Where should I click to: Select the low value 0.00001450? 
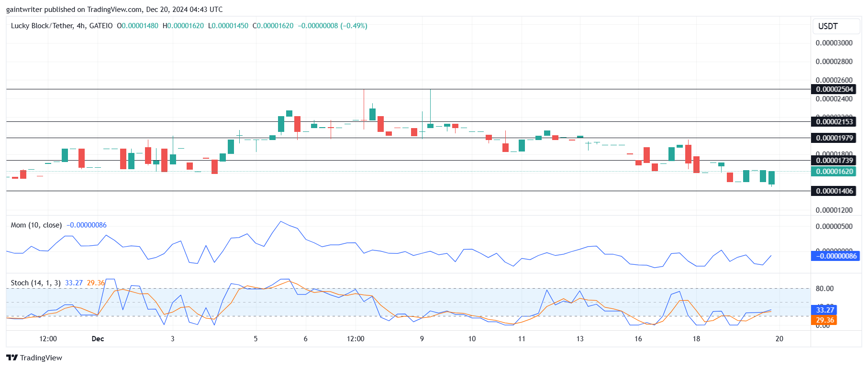click(230, 26)
